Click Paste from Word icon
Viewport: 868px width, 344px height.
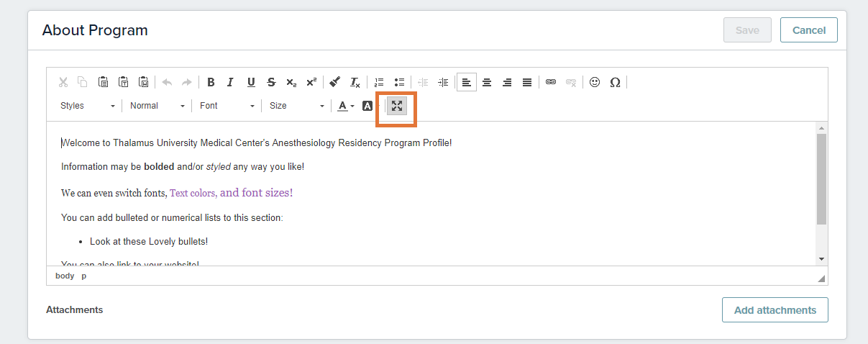pyautogui.click(x=143, y=82)
